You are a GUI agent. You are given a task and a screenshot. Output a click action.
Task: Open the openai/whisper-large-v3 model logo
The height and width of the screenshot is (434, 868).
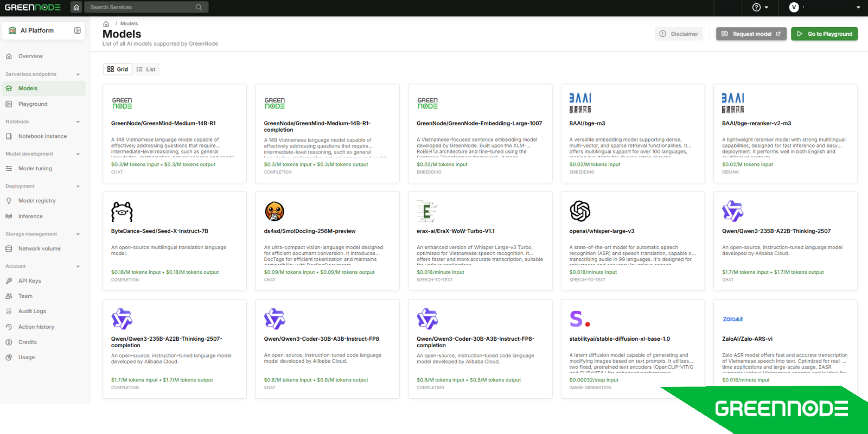pos(580,211)
